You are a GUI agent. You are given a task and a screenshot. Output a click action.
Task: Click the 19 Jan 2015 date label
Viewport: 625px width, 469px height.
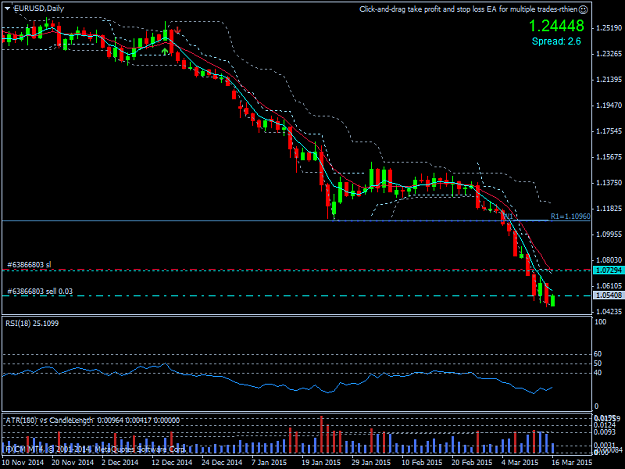[x=321, y=462]
